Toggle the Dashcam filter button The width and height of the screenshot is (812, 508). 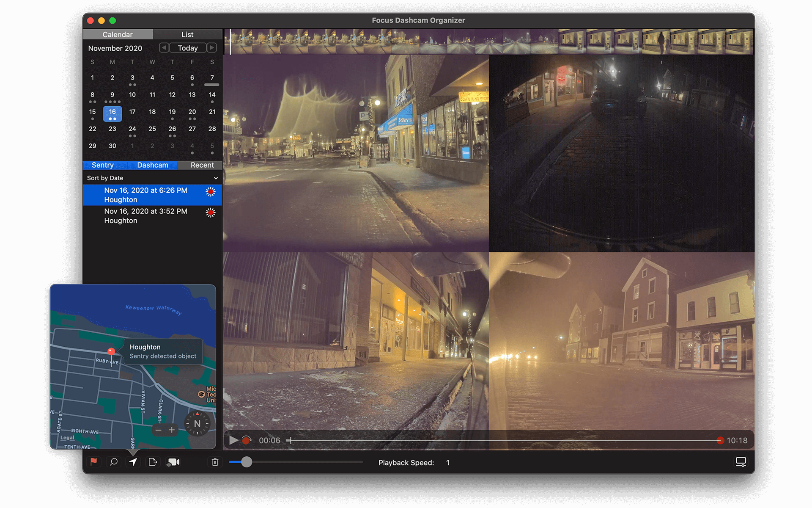tap(153, 165)
